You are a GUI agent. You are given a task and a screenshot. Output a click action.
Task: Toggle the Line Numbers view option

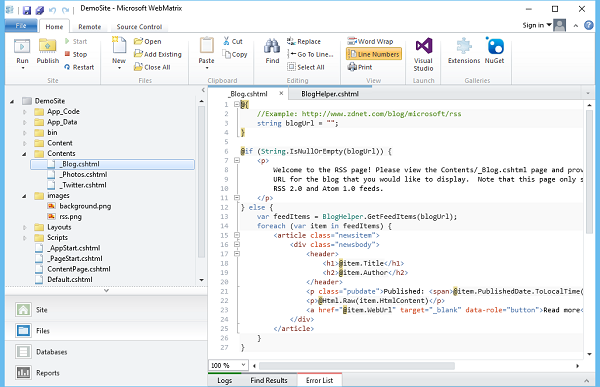374,54
